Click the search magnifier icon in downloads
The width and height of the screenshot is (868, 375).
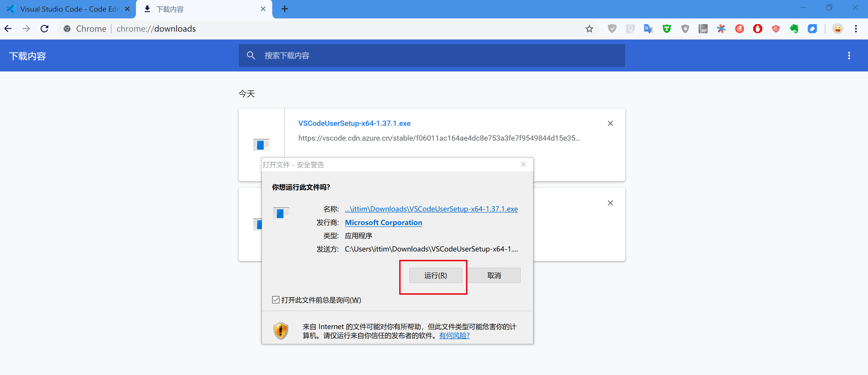251,55
